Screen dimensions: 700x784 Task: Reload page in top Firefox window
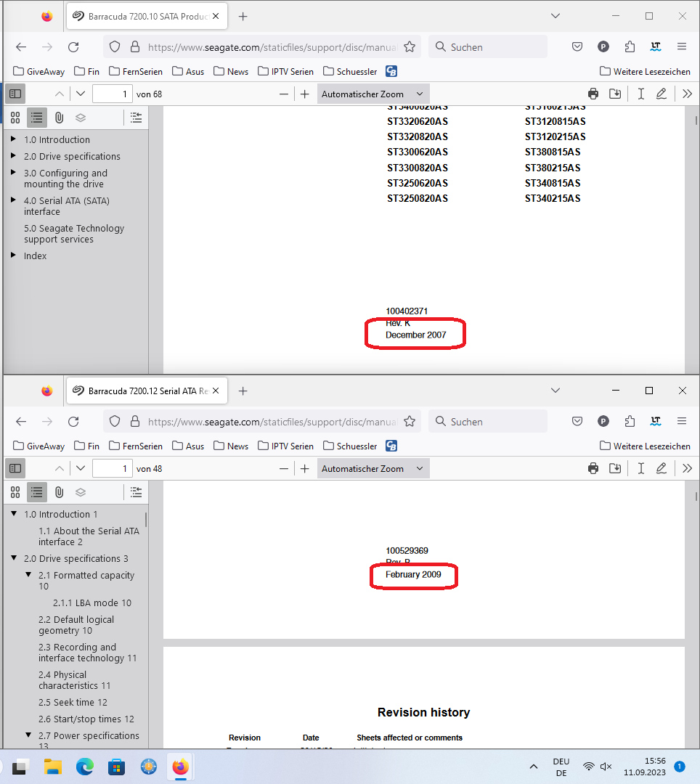73,47
